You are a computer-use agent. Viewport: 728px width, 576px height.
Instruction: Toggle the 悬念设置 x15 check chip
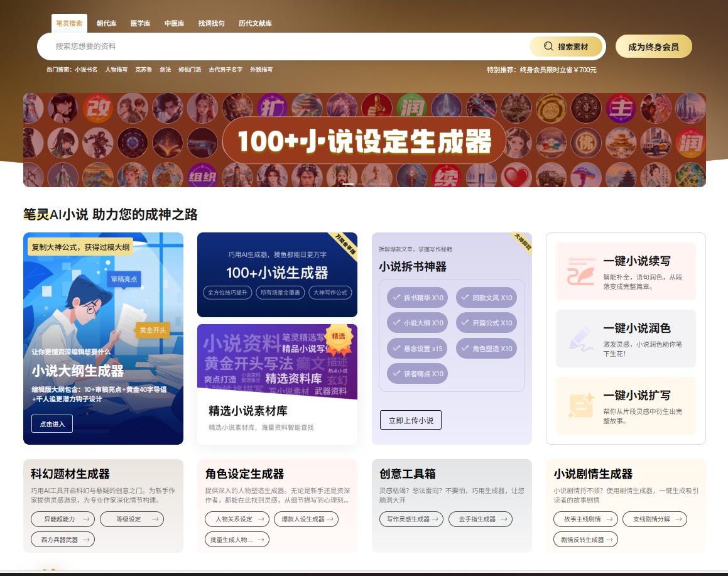point(417,349)
